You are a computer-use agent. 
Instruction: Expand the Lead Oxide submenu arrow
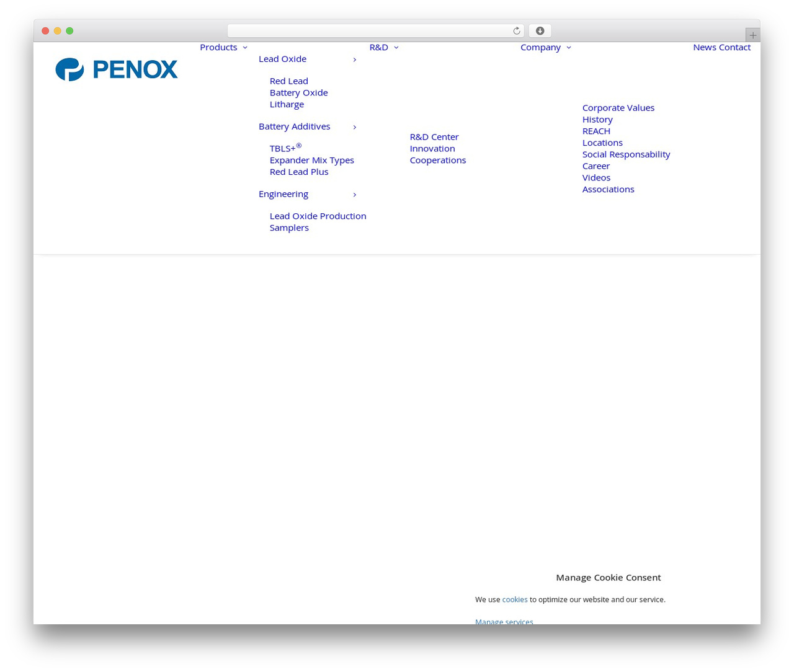click(355, 60)
